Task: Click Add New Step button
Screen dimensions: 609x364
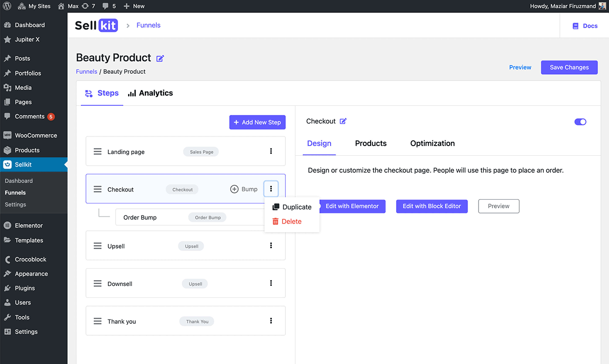Action: tap(258, 122)
